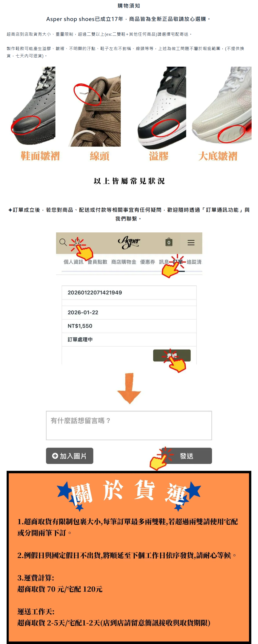Select the 會員點數 tab
This screenshot has height=644, width=258.
[x=97, y=262]
